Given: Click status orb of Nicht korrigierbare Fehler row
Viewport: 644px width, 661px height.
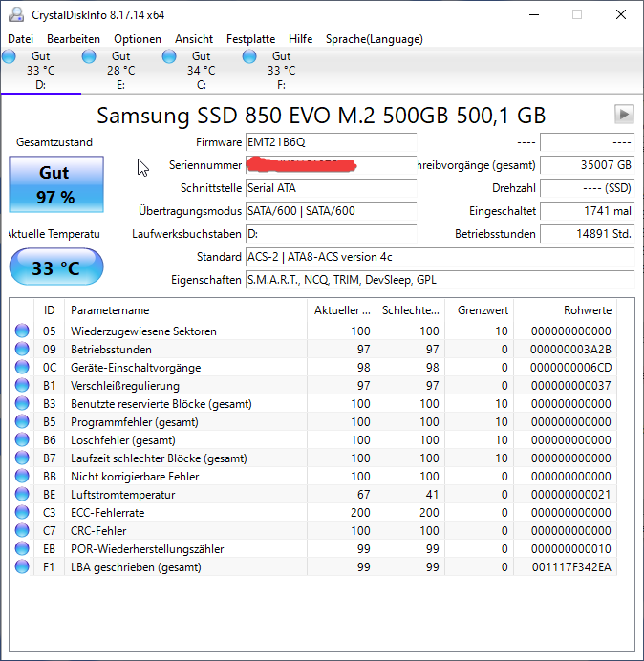Looking at the screenshot, I should coord(22,476).
